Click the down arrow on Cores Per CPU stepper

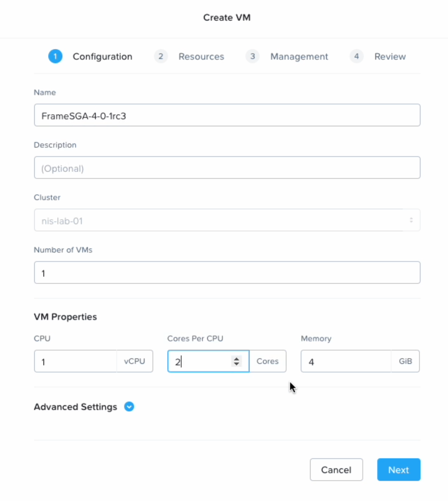[x=237, y=364]
